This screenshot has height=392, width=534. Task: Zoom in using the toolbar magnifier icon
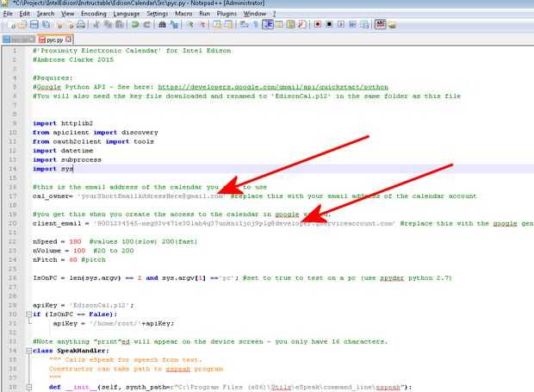190,24
